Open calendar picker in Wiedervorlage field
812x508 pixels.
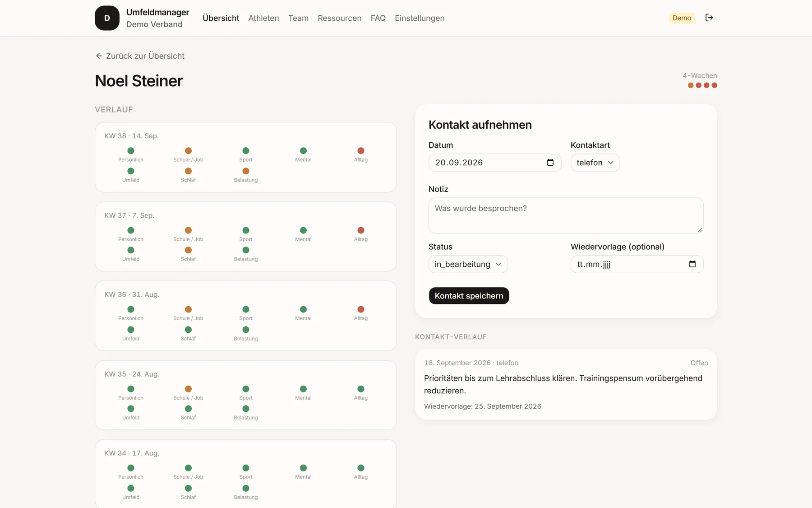(692, 264)
